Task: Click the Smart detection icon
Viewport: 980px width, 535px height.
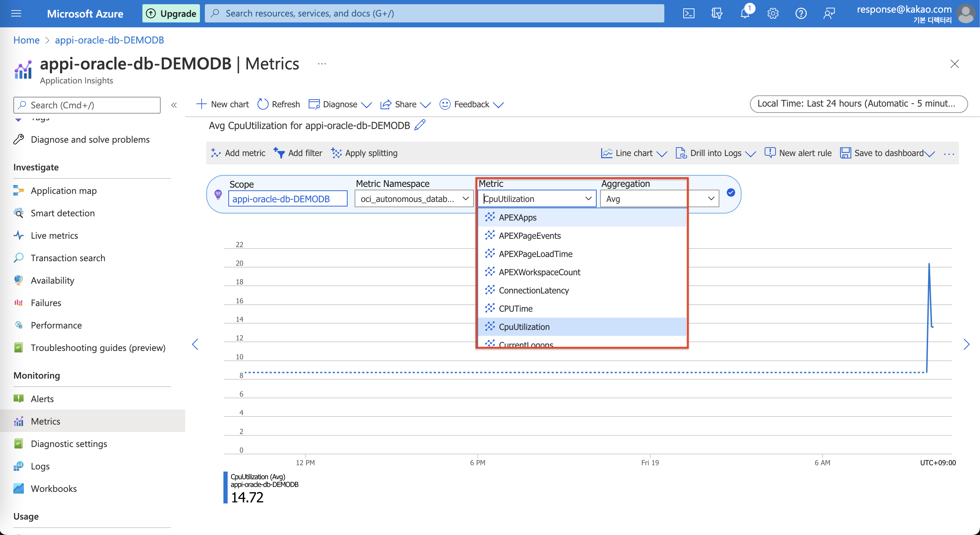Action: [x=19, y=213]
